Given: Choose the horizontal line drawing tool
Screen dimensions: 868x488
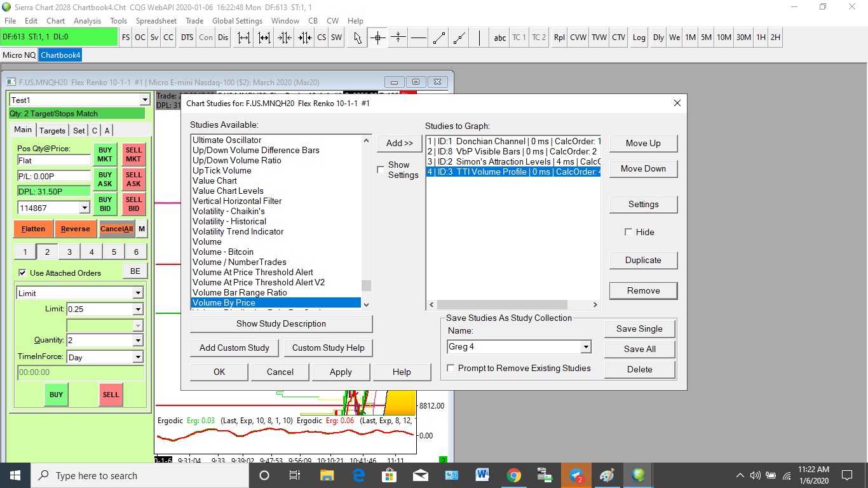Looking at the screenshot, I should [418, 37].
